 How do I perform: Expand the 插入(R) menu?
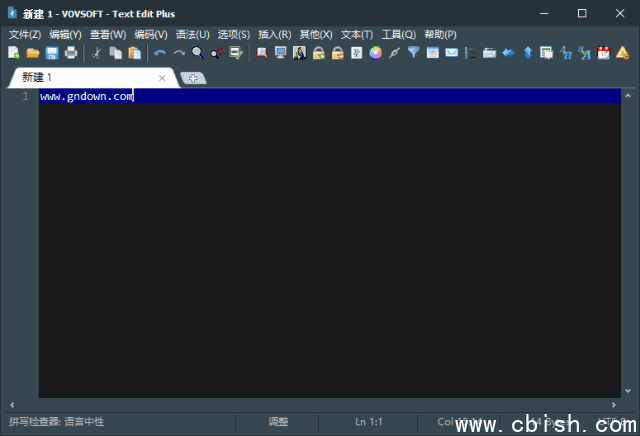click(275, 34)
